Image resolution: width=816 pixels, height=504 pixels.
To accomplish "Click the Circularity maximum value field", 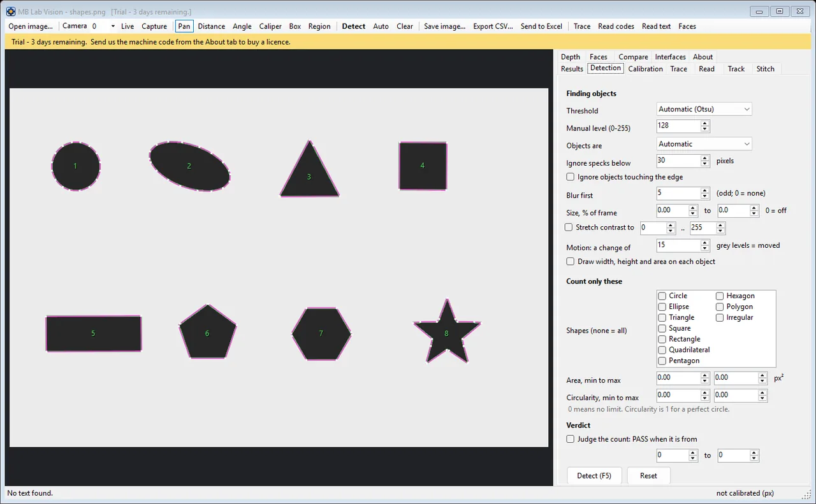I will click(736, 396).
